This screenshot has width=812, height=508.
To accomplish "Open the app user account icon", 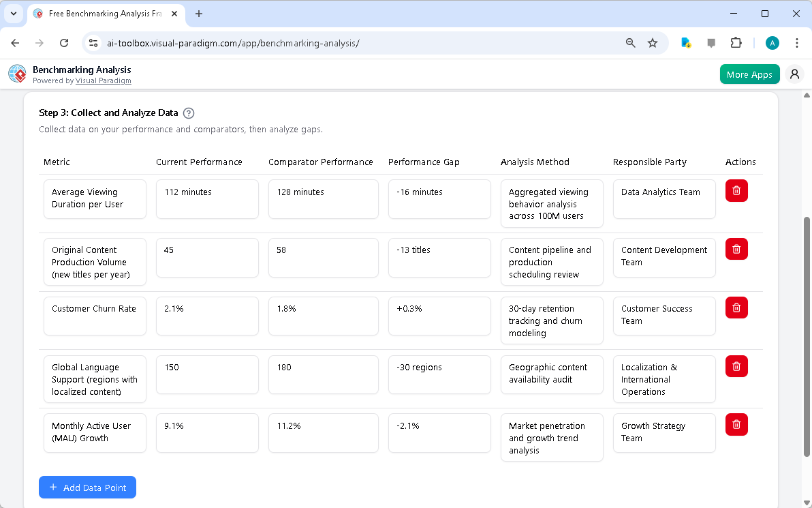I will [794, 74].
